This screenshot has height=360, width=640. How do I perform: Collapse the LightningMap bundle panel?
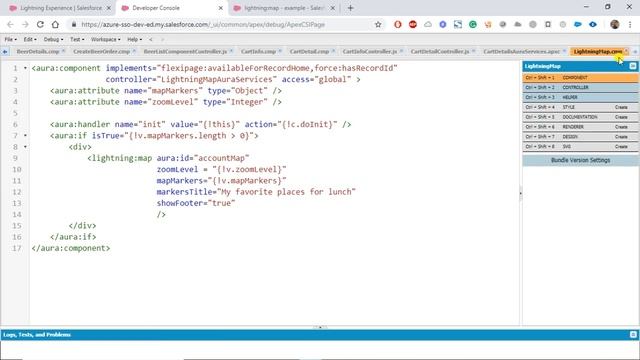pos(633,66)
